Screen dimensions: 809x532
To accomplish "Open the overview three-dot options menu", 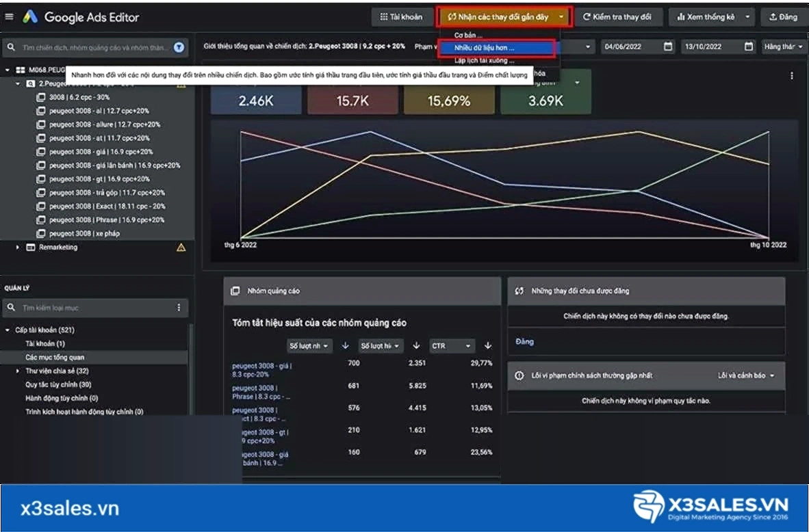I will 791,76.
